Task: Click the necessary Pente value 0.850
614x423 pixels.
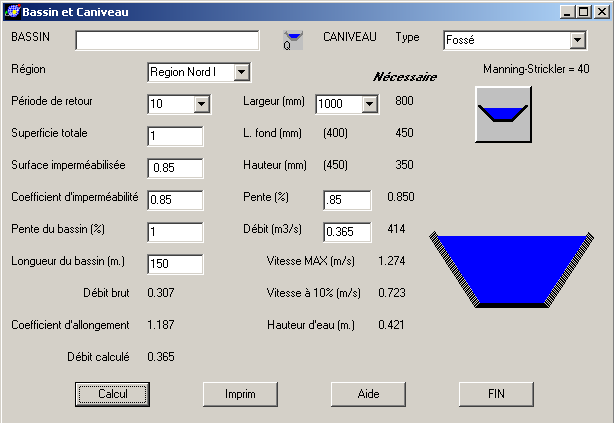Action: point(401,197)
